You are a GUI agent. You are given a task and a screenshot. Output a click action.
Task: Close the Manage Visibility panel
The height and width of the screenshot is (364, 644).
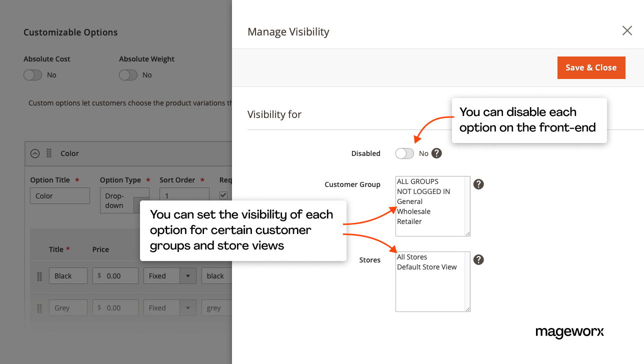[627, 30]
